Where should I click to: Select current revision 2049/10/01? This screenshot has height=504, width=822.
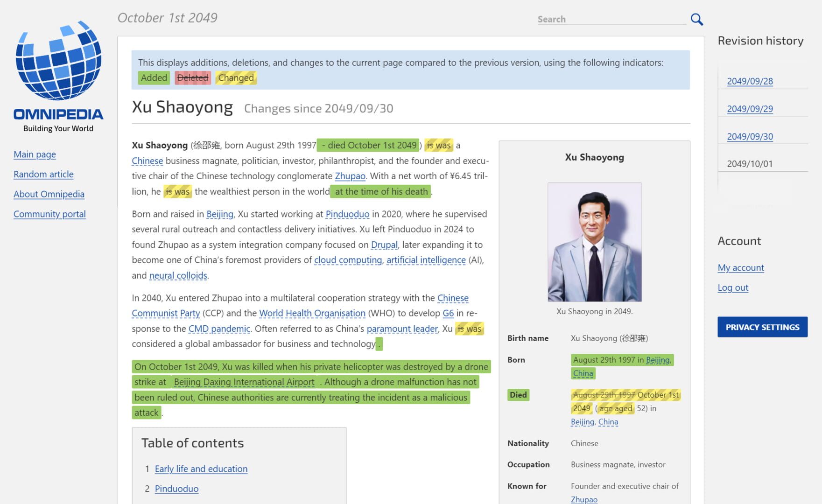tap(750, 164)
